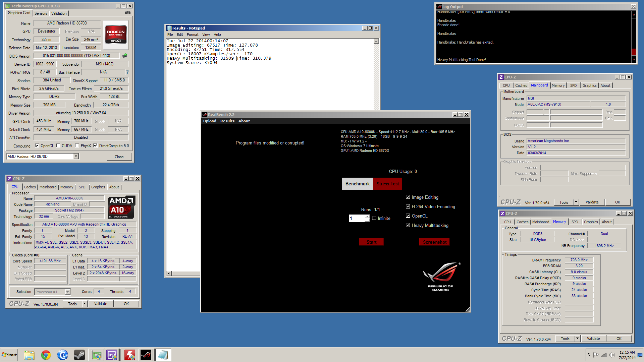
Task: Click the runs number input field
Action: (x=357, y=218)
